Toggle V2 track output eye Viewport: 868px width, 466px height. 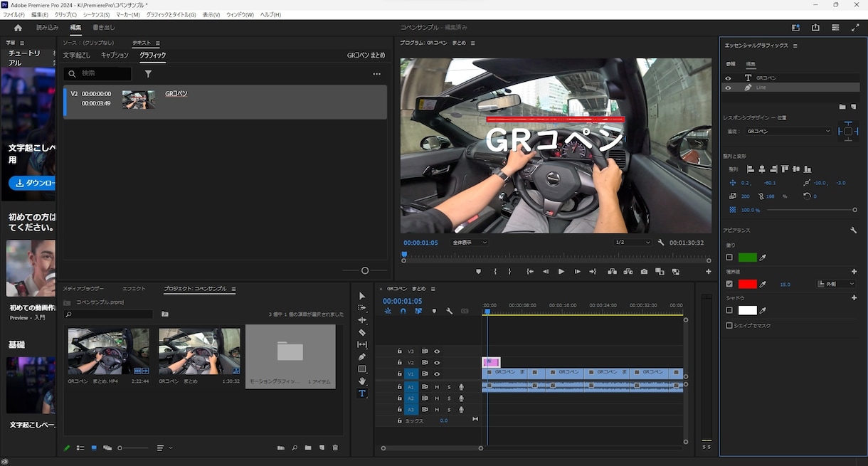(437, 362)
